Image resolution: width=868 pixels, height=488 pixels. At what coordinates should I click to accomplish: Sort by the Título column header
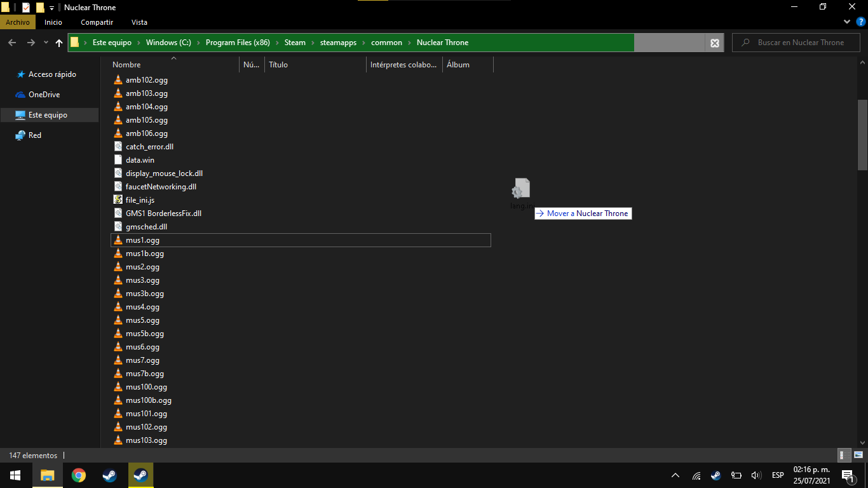tap(316, 65)
